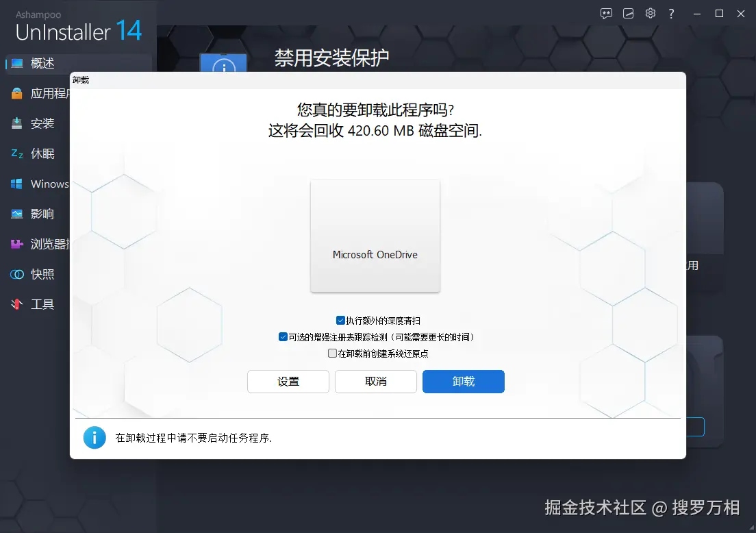Open help with the question mark icon

click(671, 14)
